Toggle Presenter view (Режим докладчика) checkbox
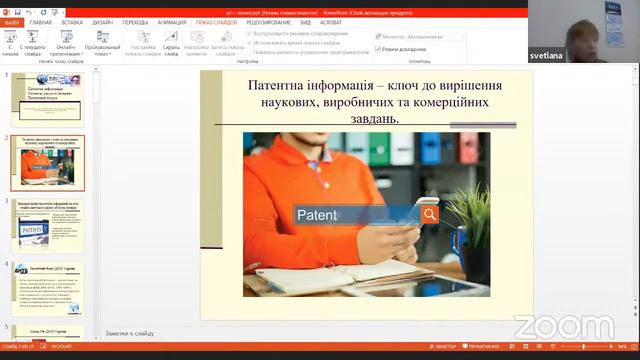 (x=378, y=49)
